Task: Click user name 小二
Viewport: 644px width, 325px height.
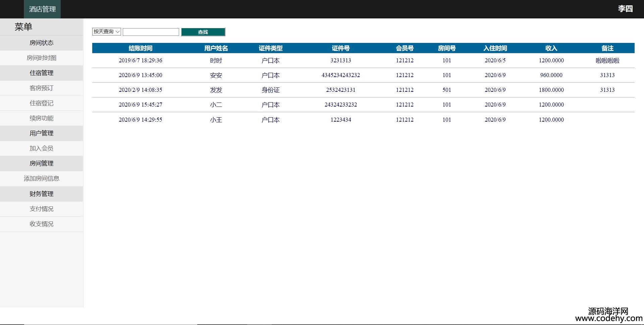Action: (x=216, y=105)
